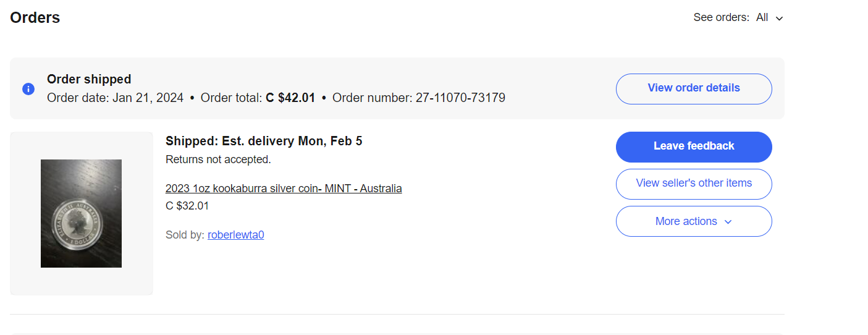Select the Leave feedback button
Screen dimensions: 868x335
pos(694,146)
